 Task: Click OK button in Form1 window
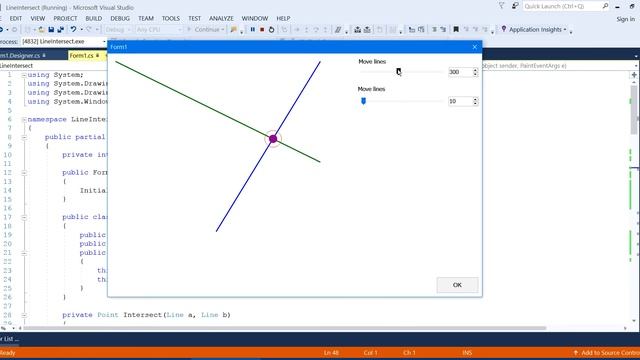tap(457, 285)
